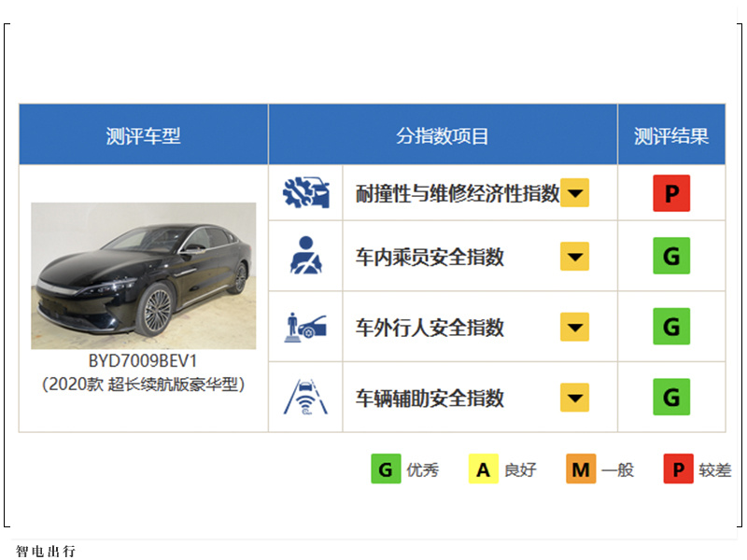Expand the 车外行人安全指数 dropdown arrow
Viewport: 747px width, 560px height.
point(574,328)
